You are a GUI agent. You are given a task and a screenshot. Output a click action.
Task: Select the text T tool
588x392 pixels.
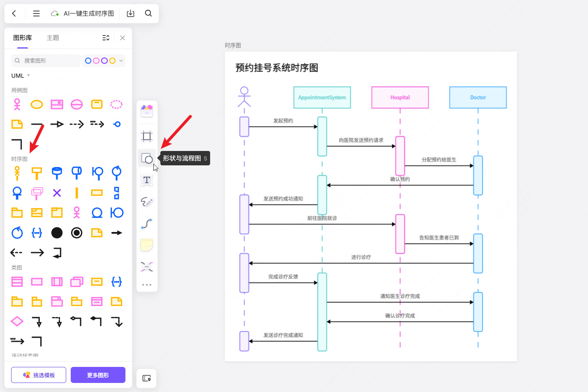(147, 180)
